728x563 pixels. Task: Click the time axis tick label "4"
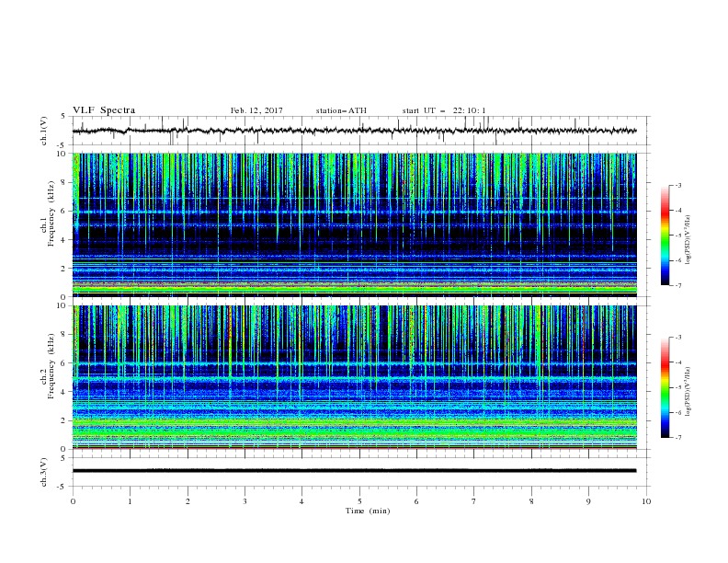click(301, 501)
